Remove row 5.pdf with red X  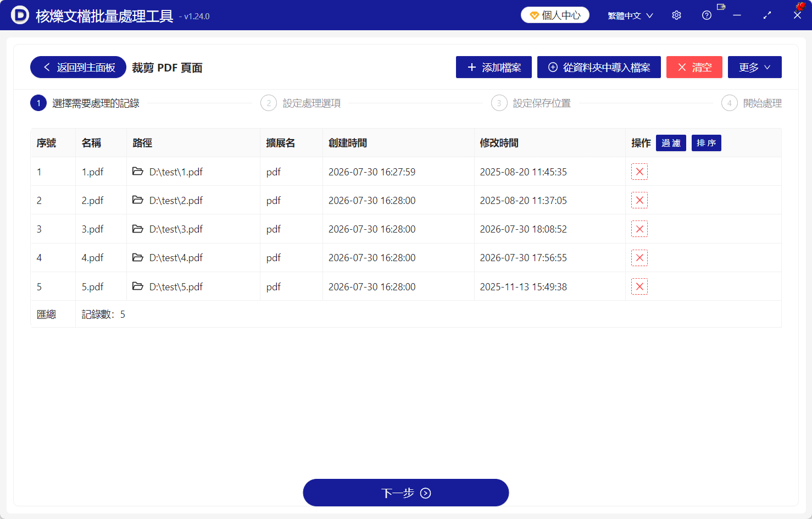pyautogui.click(x=639, y=286)
